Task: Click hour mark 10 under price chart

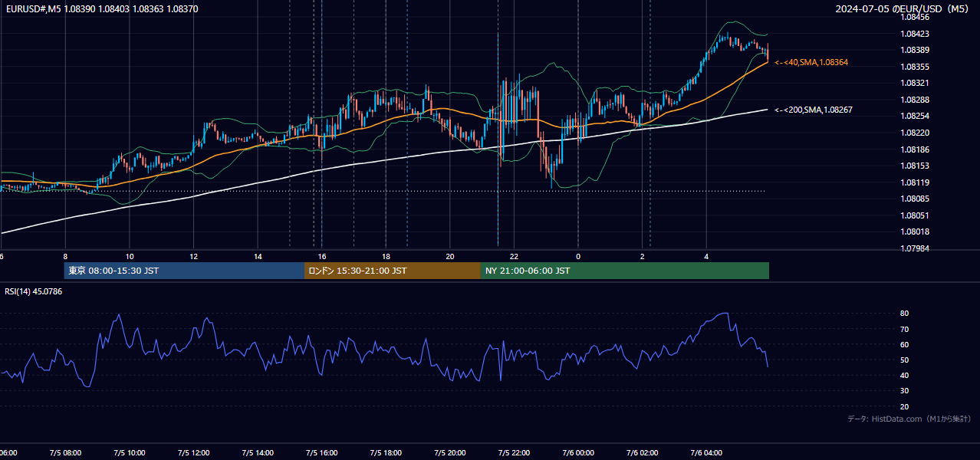Action: coord(130,257)
